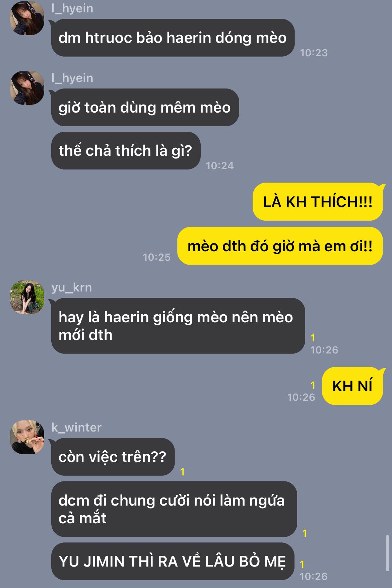Tap the yu_krn username label
Viewport: 392px width, 588px height.
point(72,287)
